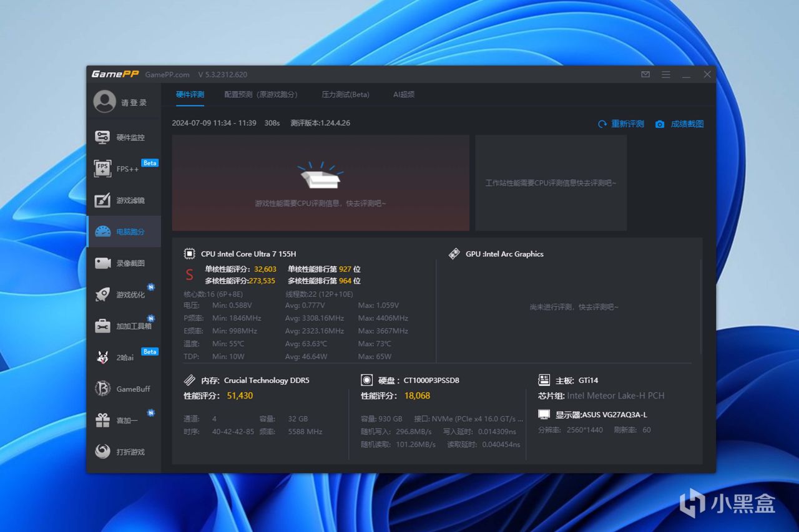Click the chipset Intel Meteor Lake-H PCH
The image size is (799, 532).
(x=616, y=395)
